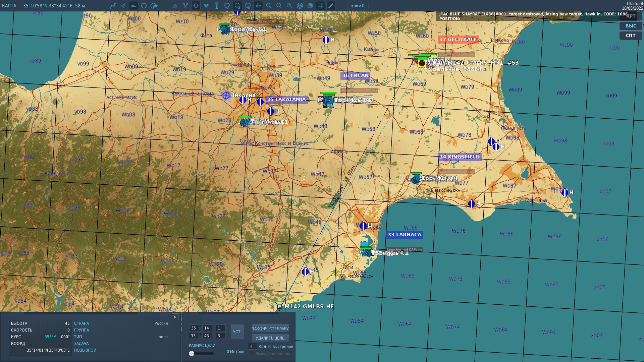
Task: Switch to the ВЫС tab
Action: coord(631,26)
